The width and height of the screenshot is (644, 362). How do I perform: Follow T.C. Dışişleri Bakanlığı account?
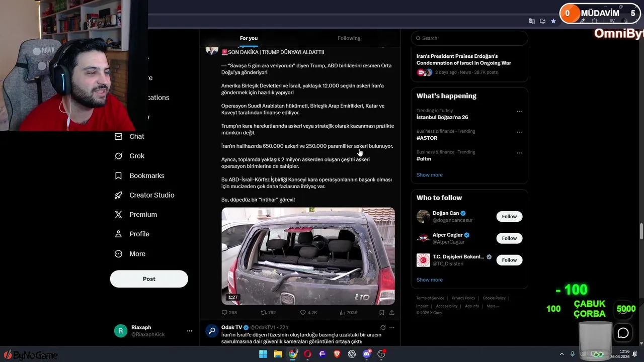(x=509, y=260)
